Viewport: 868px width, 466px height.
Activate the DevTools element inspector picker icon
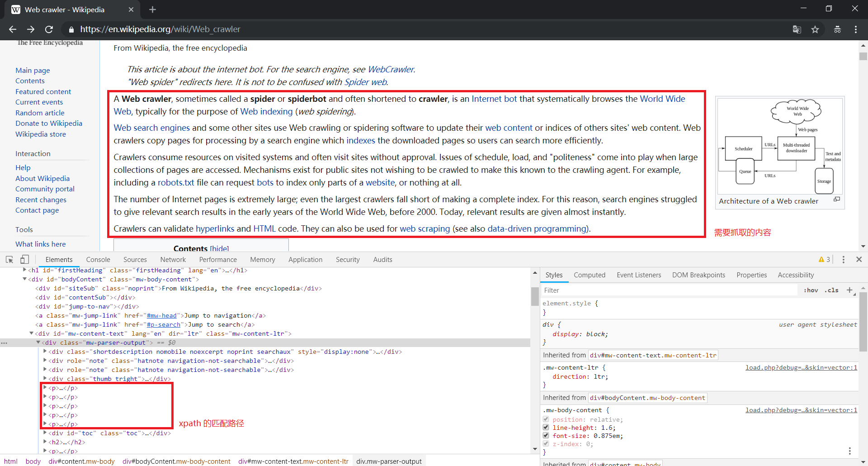pyautogui.click(x=9, y=260)
